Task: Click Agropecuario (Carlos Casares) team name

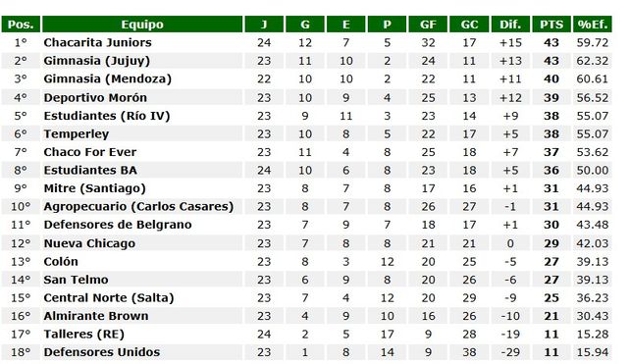Action: point(138,206)
